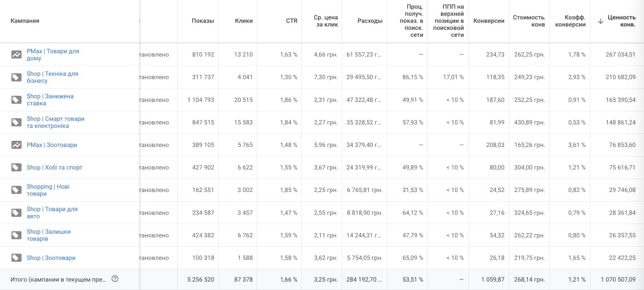Click the sort arrow next to Ценность конв.
Screen dimensions: 644x290
pos(601,21)
